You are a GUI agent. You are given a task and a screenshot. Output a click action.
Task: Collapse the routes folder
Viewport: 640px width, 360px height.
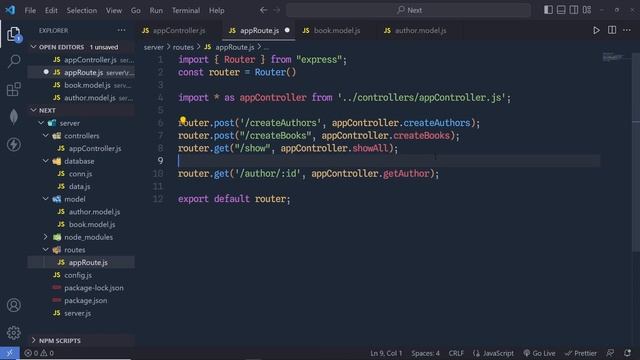pyautogui.click(x=46, y=249)
